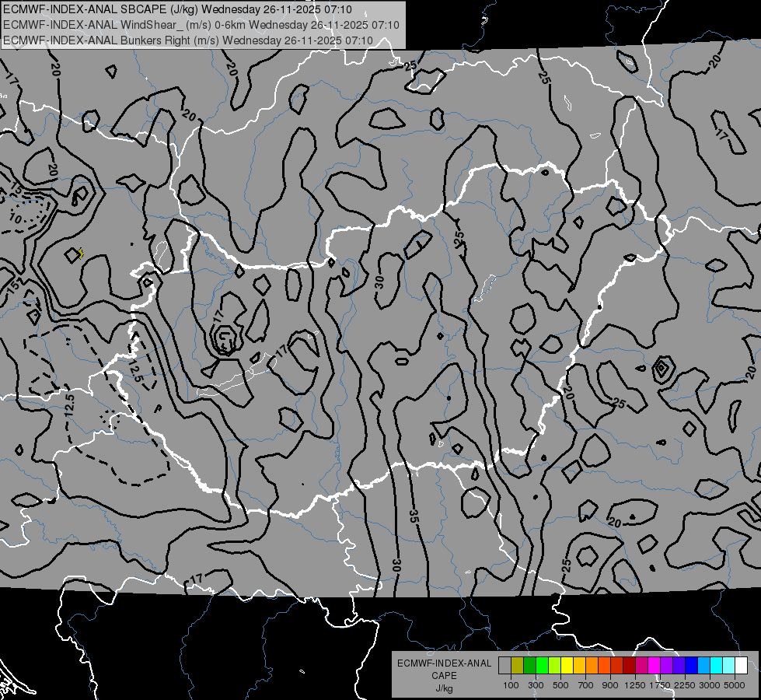
Task: Click the 1750 legend value
Action: click(660, 685)
